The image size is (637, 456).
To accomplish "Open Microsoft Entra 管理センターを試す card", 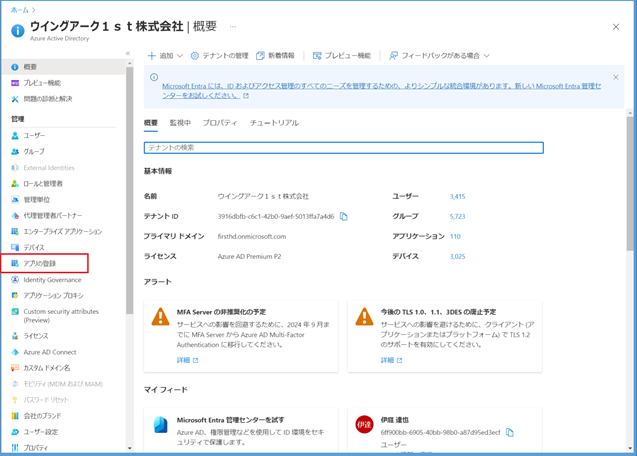I will point(241,430).
